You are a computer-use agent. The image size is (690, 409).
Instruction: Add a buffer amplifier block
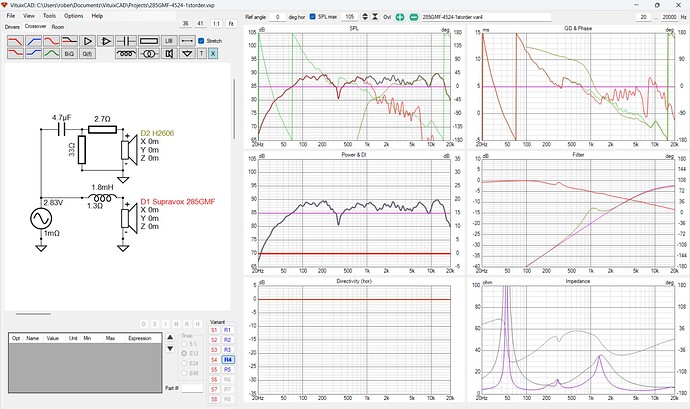point(88,41)
